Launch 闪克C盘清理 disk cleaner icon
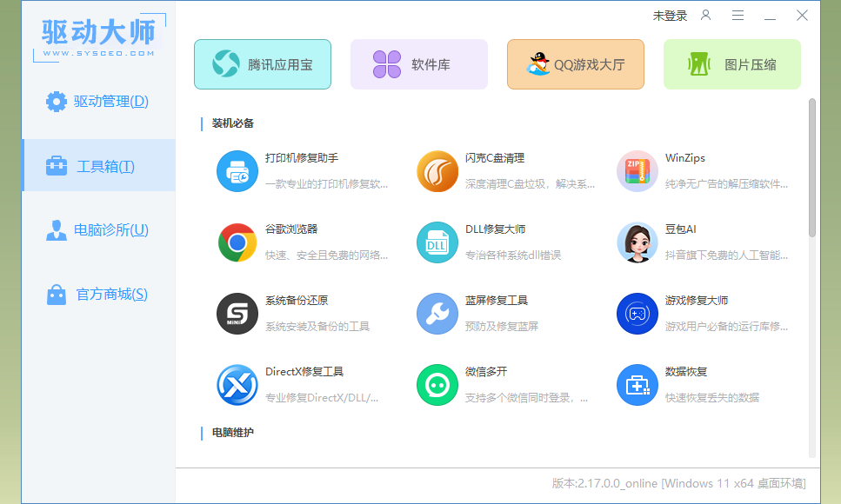This screenshot has height=504, width=841. [x=437, y=171]
